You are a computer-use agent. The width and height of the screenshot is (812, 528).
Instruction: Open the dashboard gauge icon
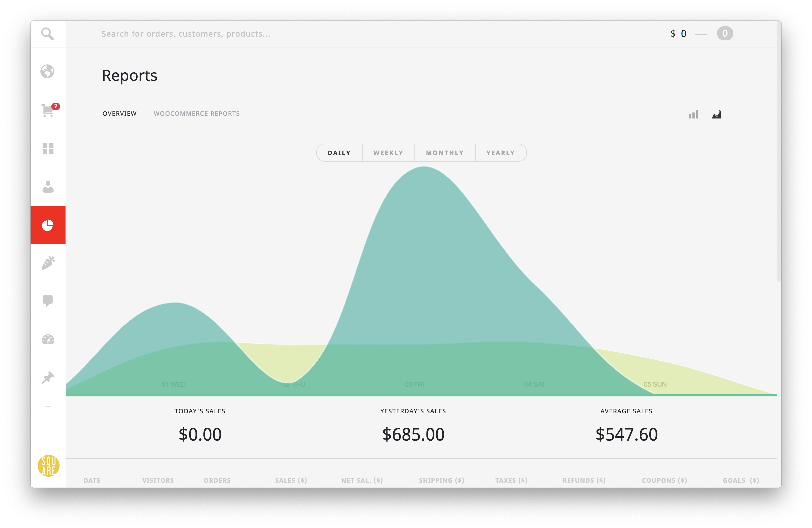(48, 340)
